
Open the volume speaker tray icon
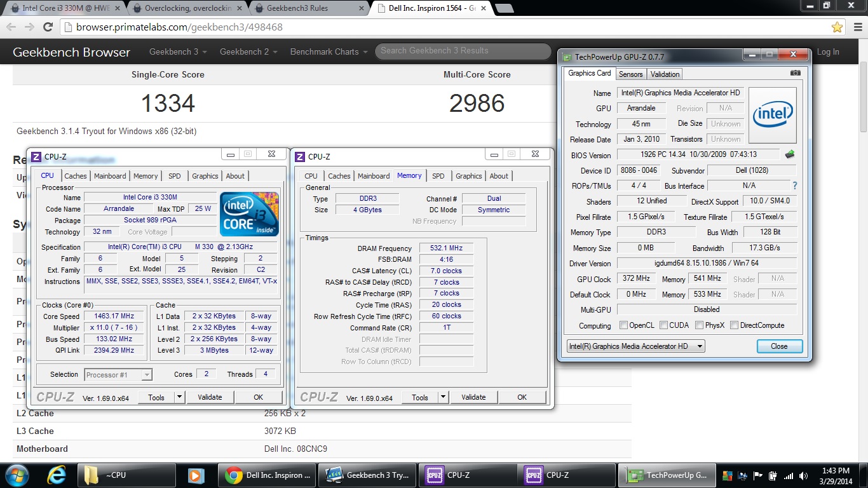803,476
